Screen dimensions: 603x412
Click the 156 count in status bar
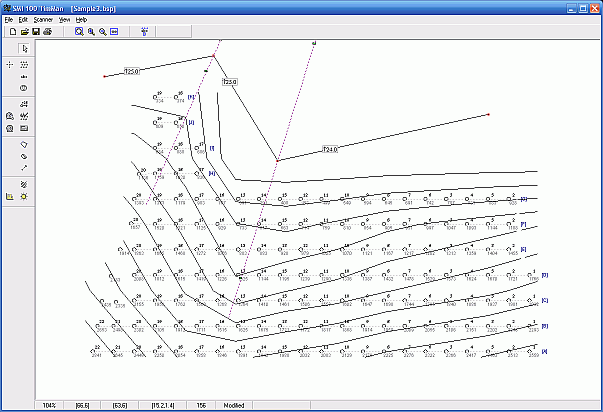point(201,405)
